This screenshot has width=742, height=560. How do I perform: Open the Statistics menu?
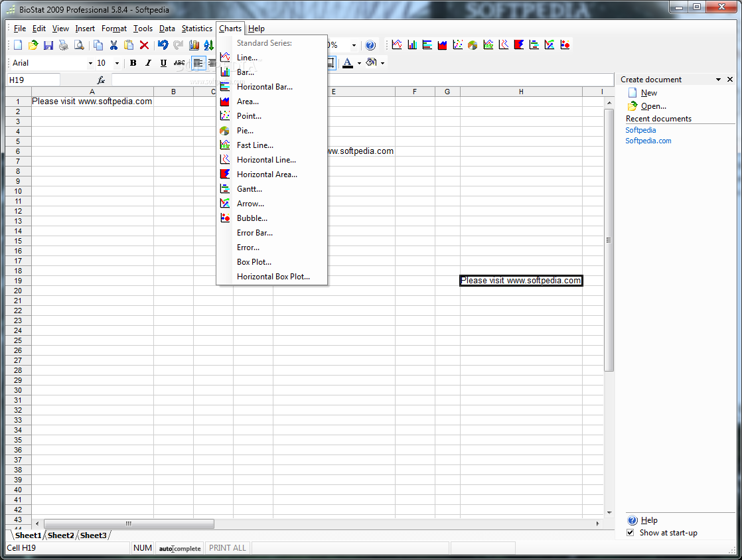click(197, 29)
